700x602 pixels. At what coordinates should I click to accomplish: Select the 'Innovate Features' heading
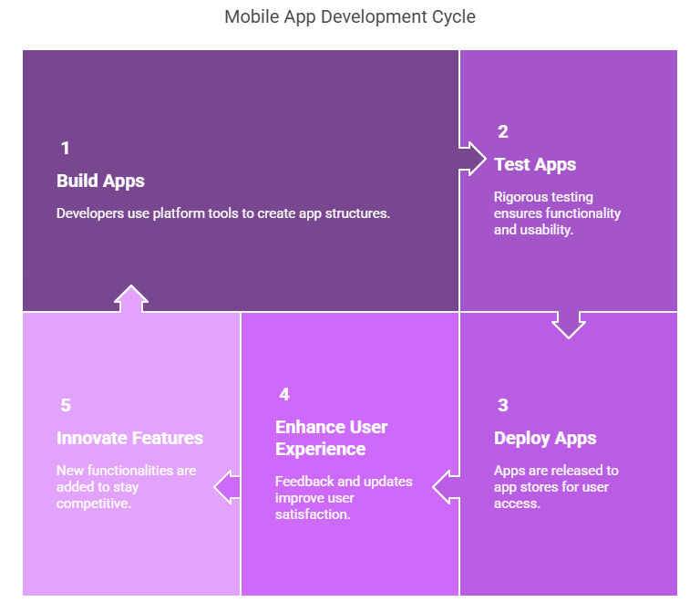tap(129, 438)
